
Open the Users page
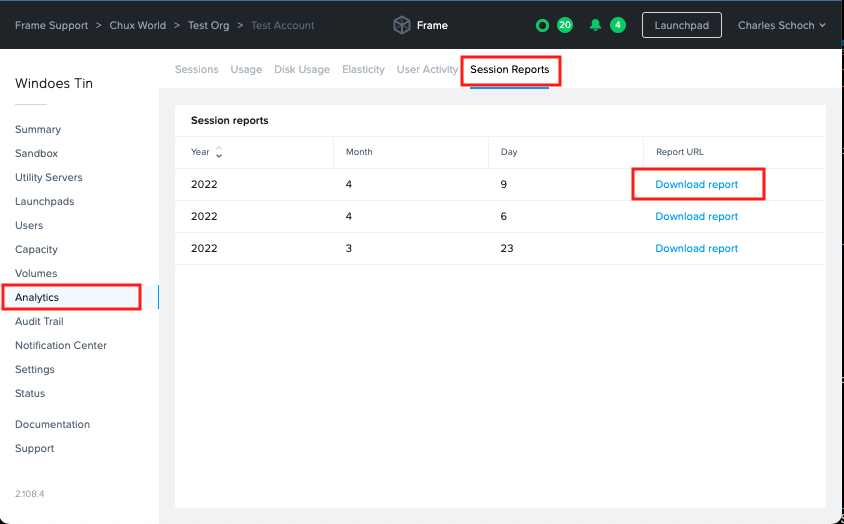click(29, 225)
